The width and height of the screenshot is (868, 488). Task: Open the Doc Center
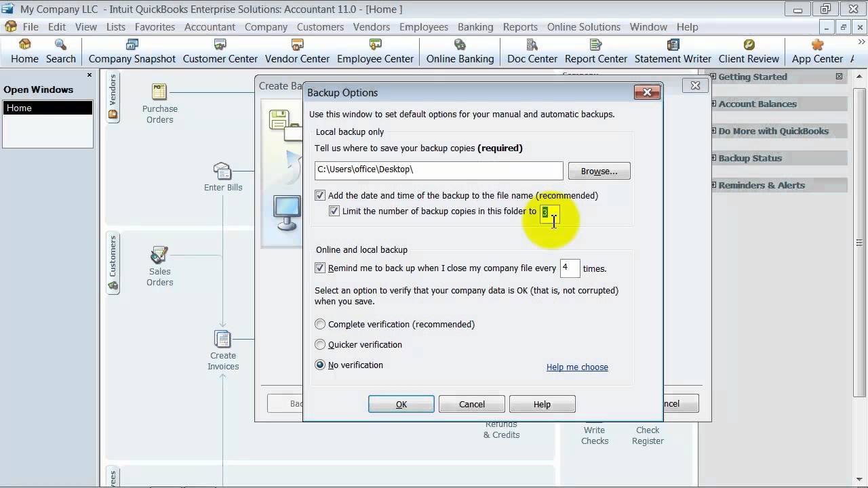[532, 52]
